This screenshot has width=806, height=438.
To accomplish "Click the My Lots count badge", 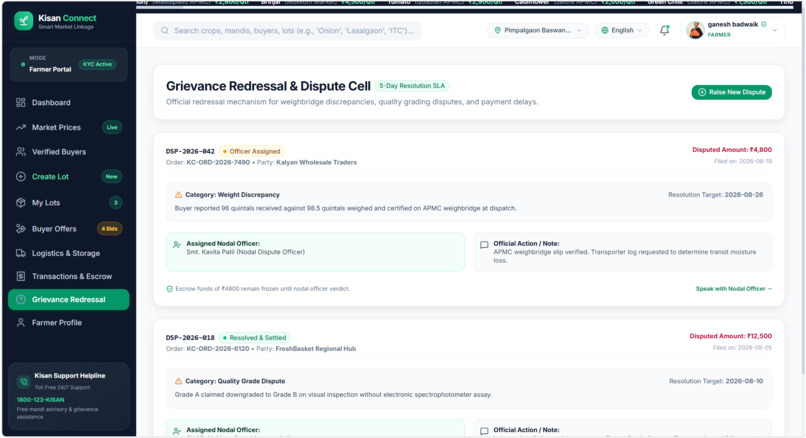I will [x=116, y=203].
